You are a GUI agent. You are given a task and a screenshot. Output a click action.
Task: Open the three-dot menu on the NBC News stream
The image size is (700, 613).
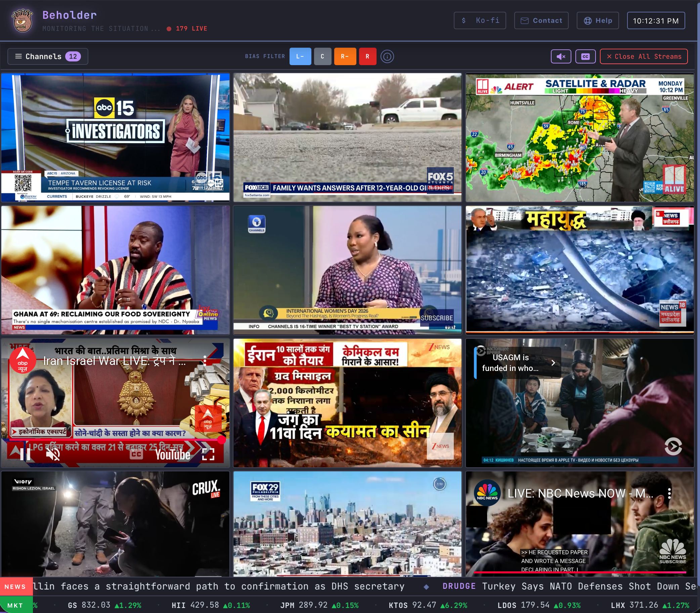click(669, 493)
